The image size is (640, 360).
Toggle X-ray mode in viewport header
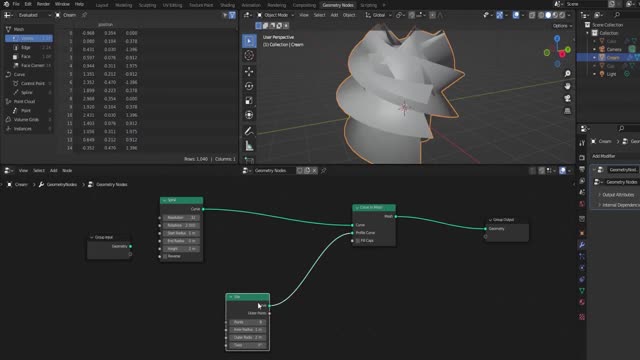pyautogui.click(x=532, y=15)
